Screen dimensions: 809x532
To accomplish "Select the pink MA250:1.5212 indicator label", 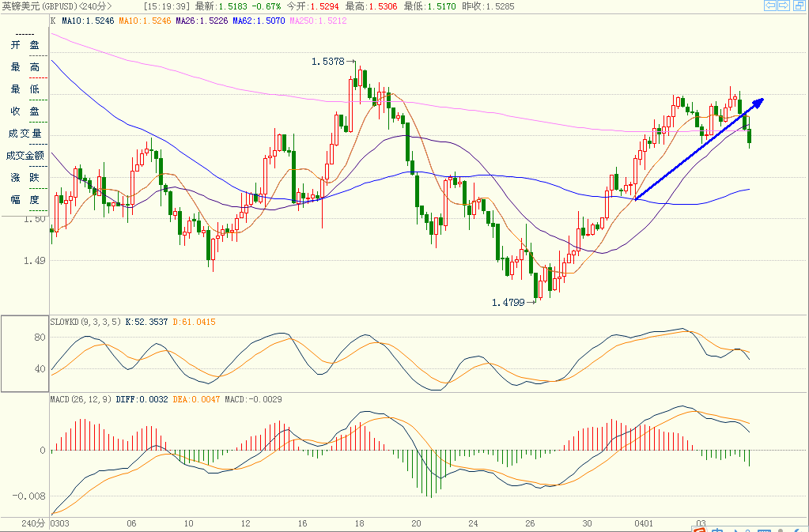I will click(x=319, y=21).
